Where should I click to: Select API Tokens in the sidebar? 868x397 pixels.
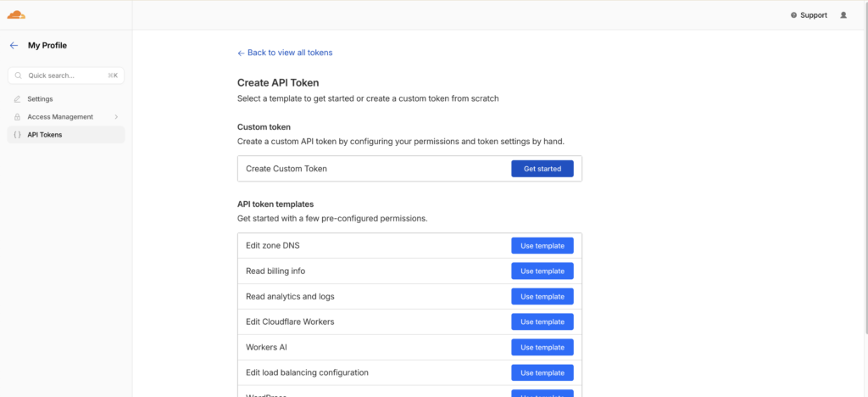pos(66,135)
